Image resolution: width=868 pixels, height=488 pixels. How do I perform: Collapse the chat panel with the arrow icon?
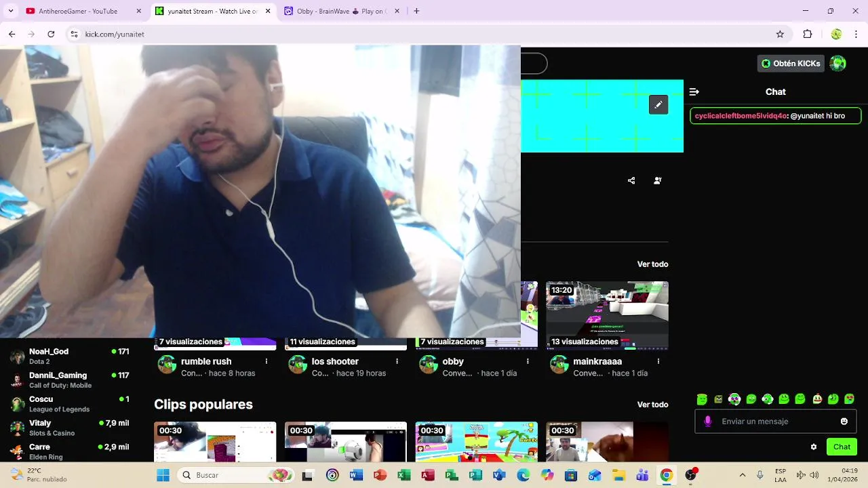pyautogui.click(x=694, y=91)
